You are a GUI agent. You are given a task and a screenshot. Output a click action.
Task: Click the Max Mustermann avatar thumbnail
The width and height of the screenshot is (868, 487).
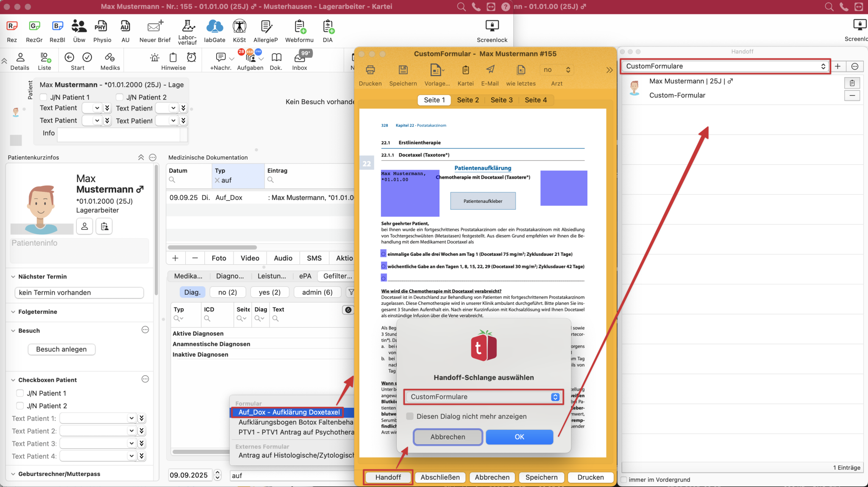tap(634, 88)
